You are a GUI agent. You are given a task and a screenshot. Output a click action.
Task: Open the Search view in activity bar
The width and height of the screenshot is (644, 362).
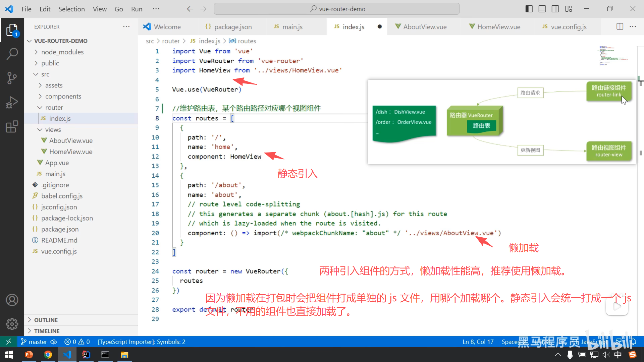(12, 54)
